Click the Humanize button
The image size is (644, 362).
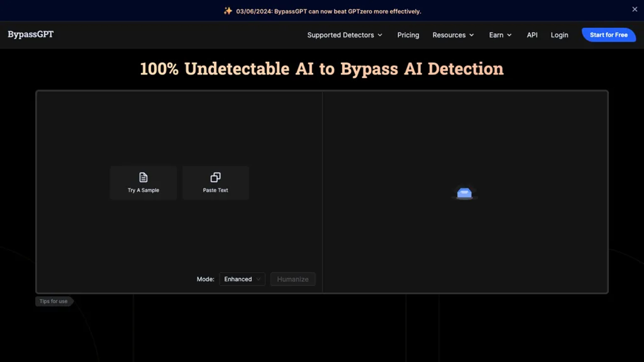(x=293, y=279)
